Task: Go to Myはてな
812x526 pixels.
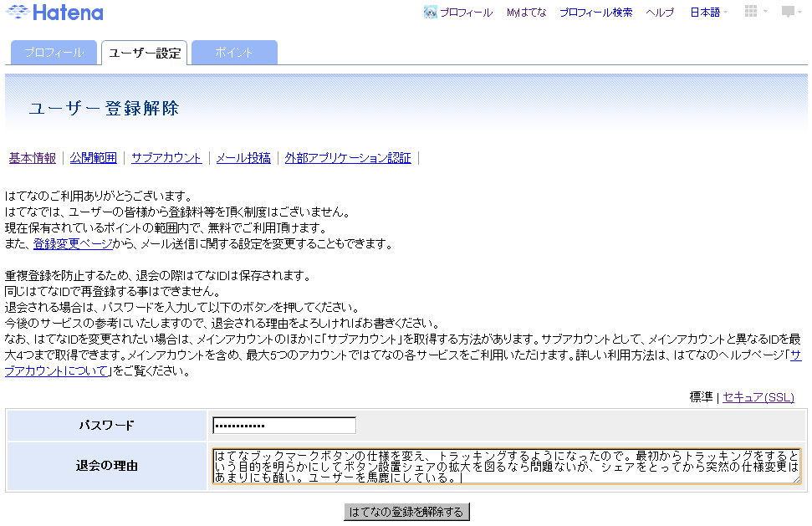Action: click(526, 13)
